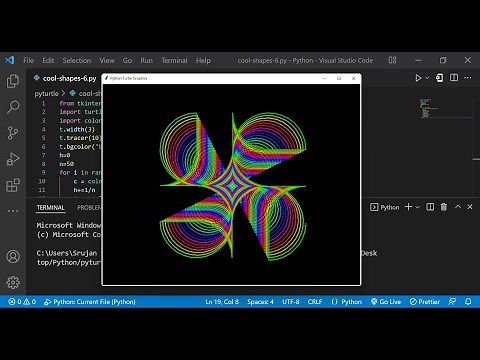Click Ln 19, Col 8 status entry
480x360 pixels.
[x=222, y=302]
